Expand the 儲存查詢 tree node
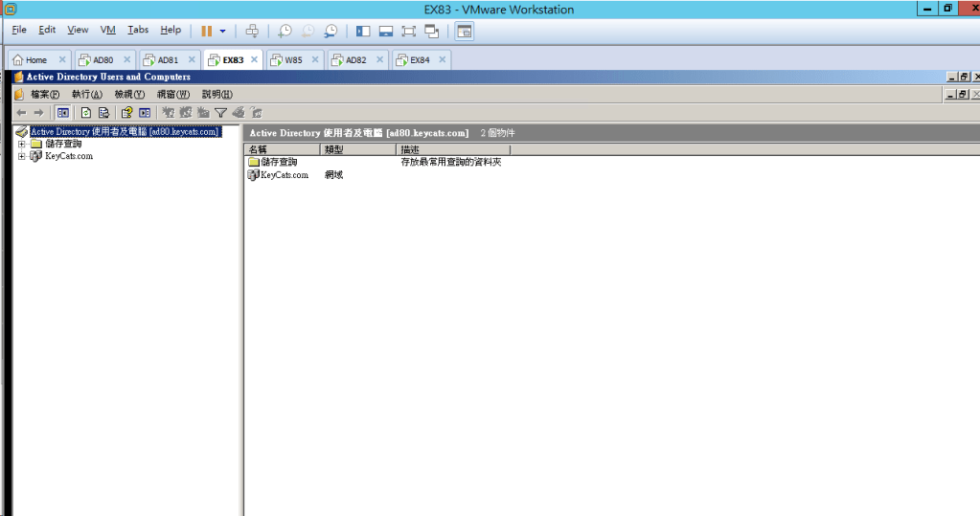The image size is (980, 516). pos(21,144)
